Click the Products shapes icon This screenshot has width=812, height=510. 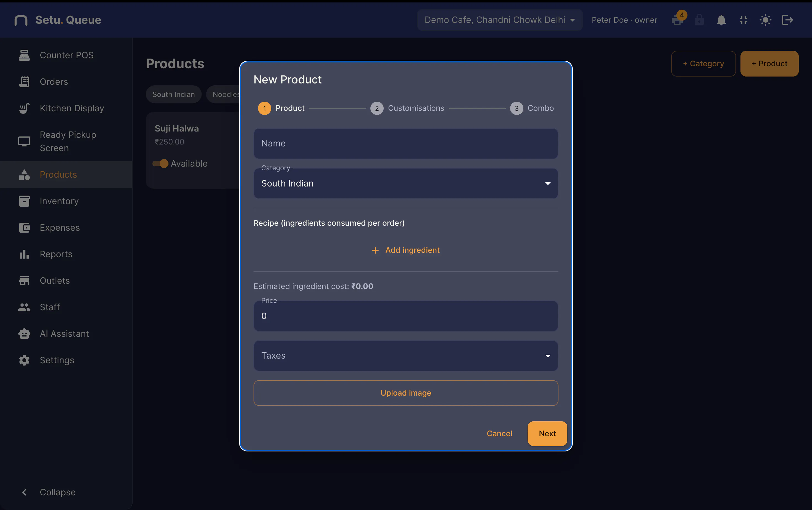(x=24, y=174)
